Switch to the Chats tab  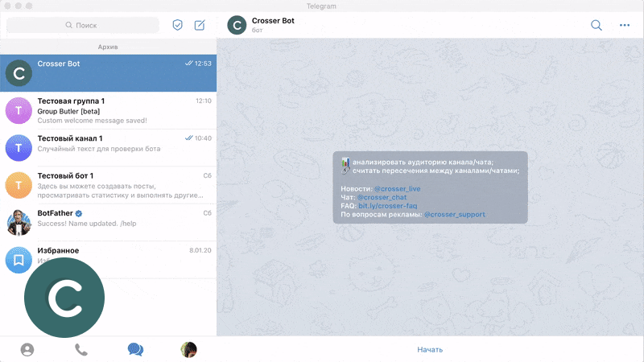point(135,350)
